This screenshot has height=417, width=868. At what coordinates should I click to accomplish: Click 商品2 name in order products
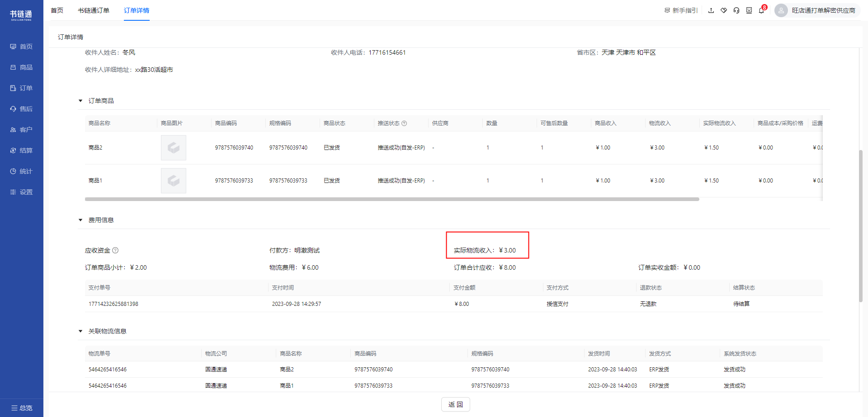[x=95, y=148]
